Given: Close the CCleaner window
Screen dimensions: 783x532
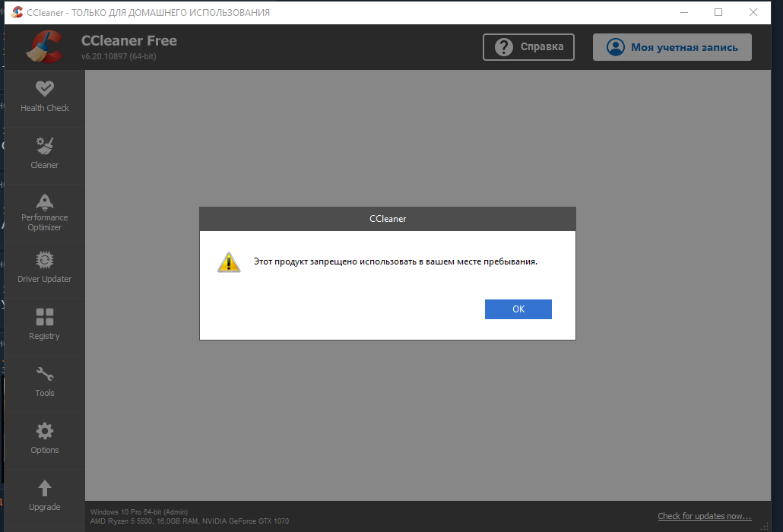Looking at the screenshot, I should pos(753,12).
